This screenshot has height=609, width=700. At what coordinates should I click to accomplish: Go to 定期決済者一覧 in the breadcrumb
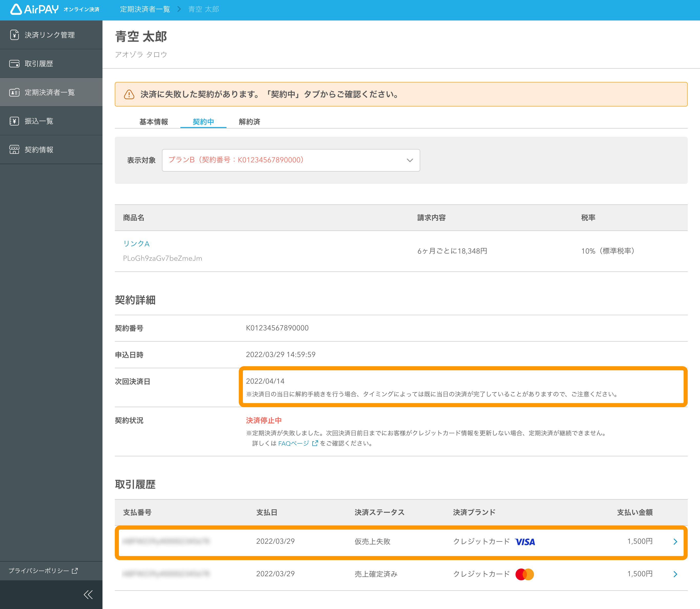145,9
